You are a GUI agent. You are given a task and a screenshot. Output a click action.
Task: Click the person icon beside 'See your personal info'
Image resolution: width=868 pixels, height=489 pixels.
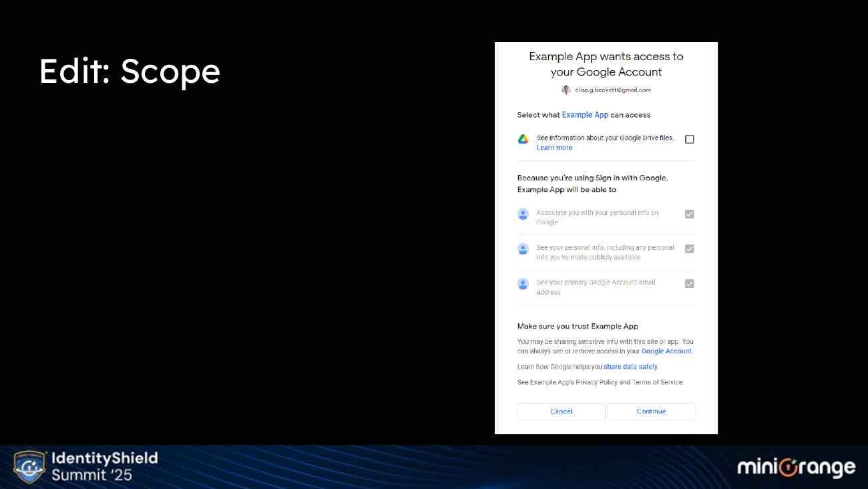[x=523, y=249]
